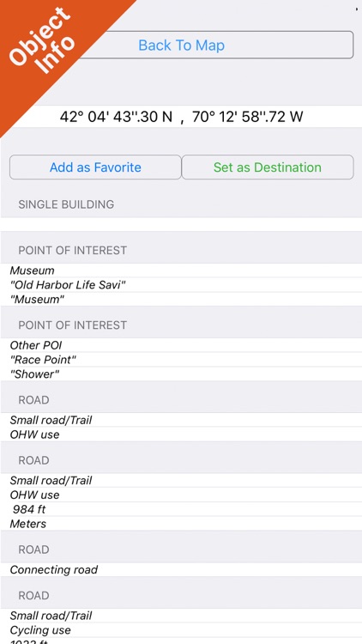362x644 pixels.
Task: Select the "Old Harbor Life Savi" entry
Action: coord(181,285)
